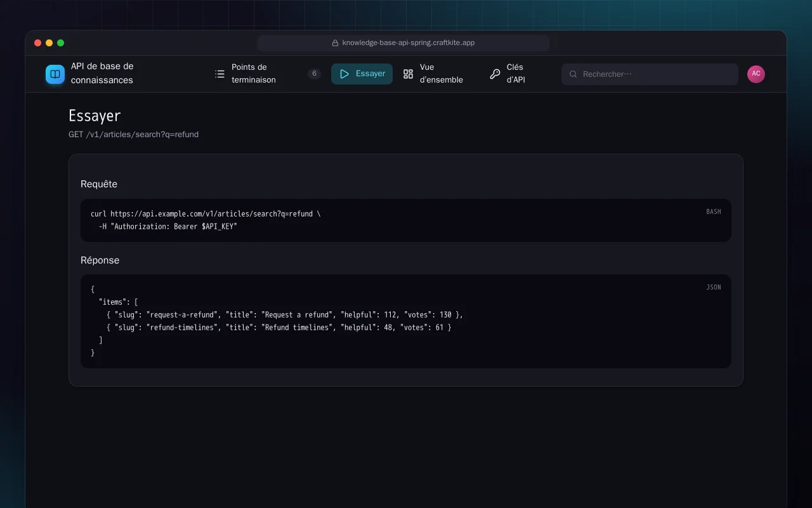
Task: Select the Essayer tab
Action: 362,74
